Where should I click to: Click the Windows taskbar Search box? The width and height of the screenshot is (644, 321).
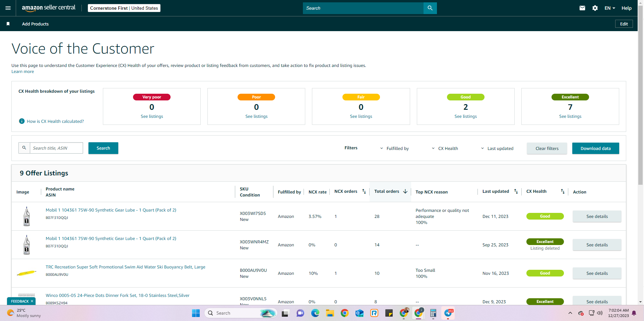(241, 313)
